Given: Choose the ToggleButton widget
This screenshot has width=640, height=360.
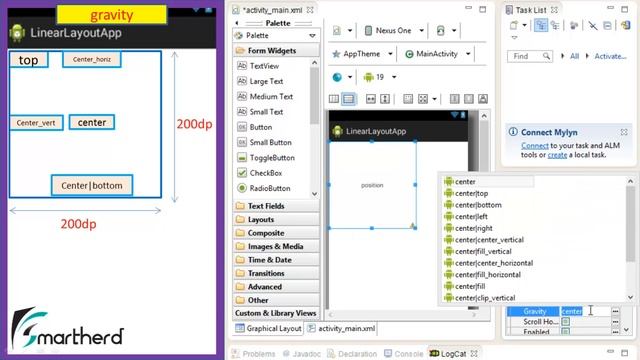Looking at the screenshot, I should (x=272, y=158).
